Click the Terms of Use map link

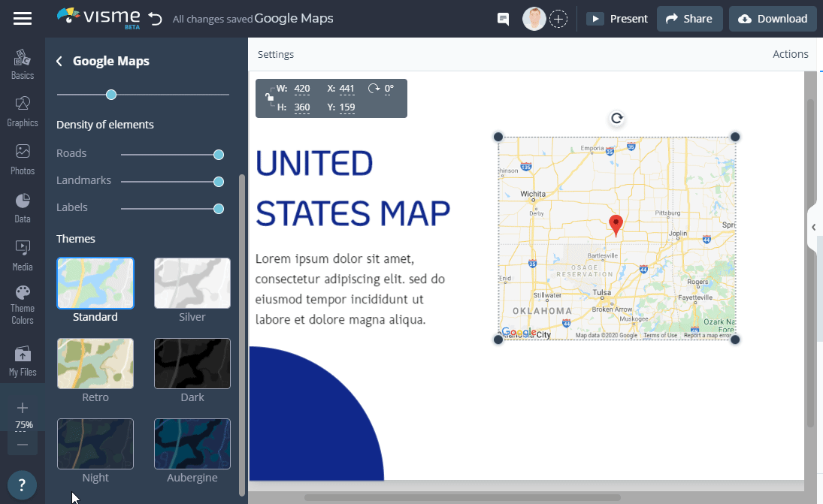click(660, 335)
